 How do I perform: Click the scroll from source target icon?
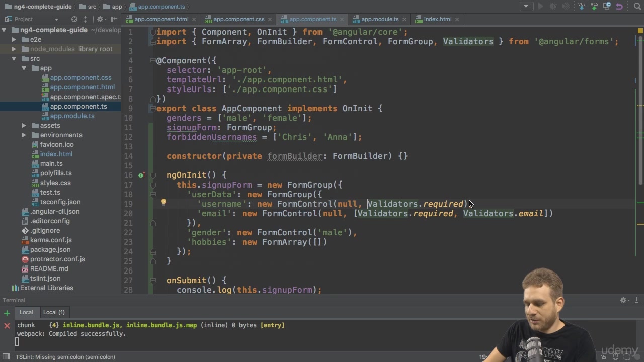(x=74, y=19)
